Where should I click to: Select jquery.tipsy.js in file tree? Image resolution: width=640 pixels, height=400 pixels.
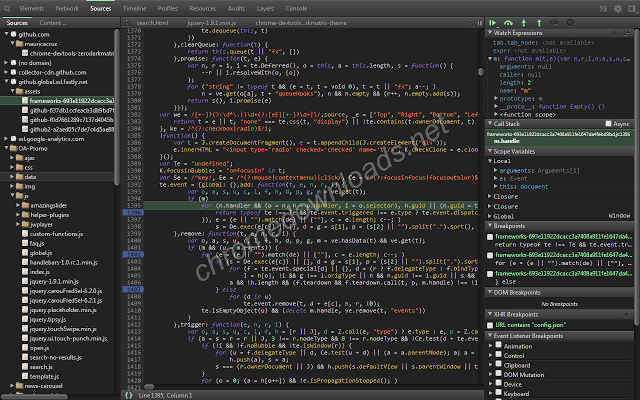48,320
